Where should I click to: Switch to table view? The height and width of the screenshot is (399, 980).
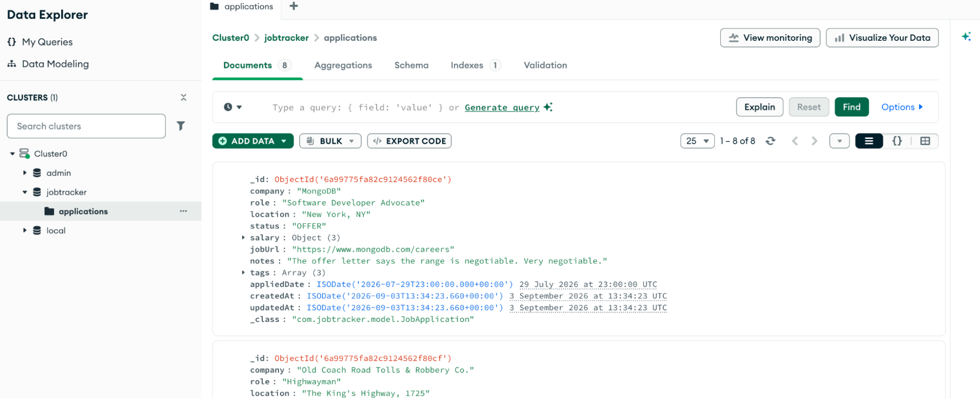(925, 141)
